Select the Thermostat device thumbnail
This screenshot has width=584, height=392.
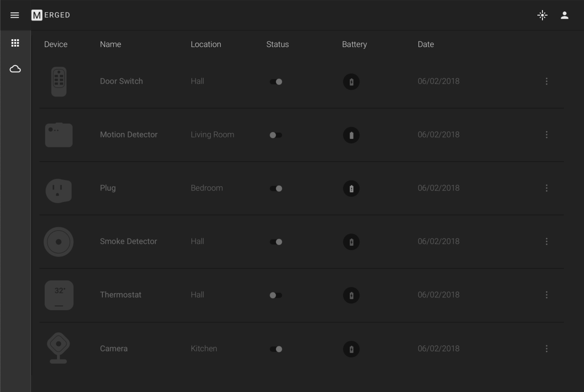[x=59, y=295]
